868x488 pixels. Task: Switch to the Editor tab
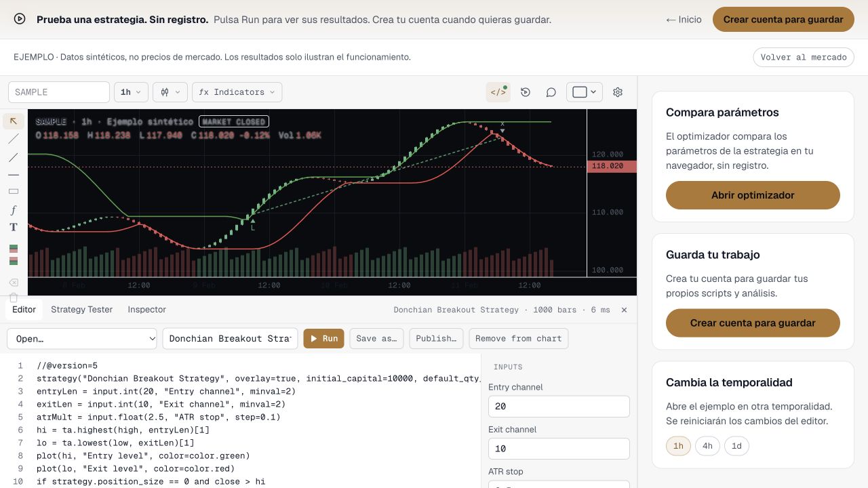24,310
